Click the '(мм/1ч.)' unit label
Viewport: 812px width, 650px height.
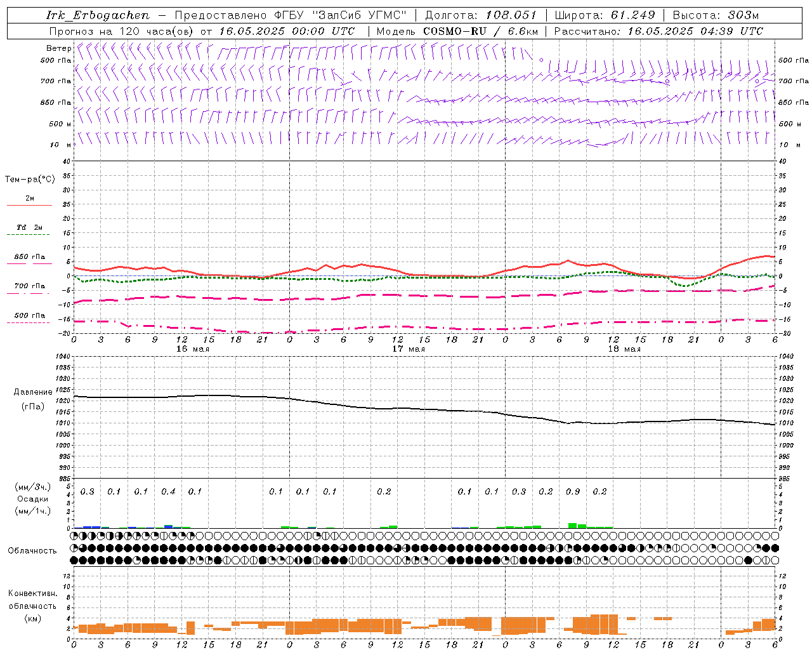coord(33,510)
